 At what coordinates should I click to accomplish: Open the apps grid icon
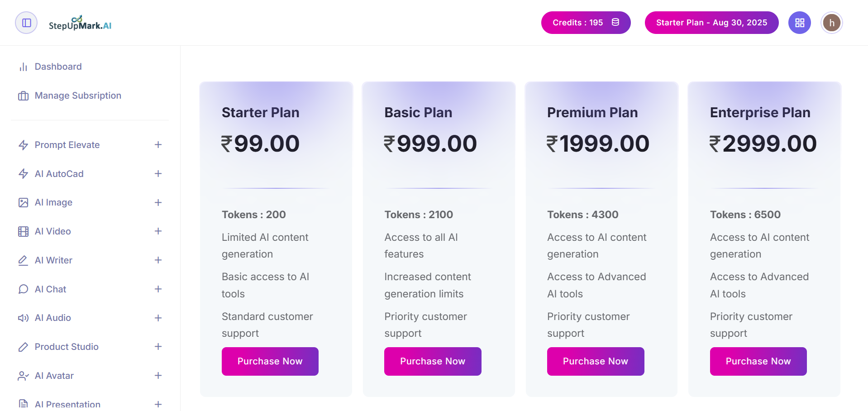point(800,23)
